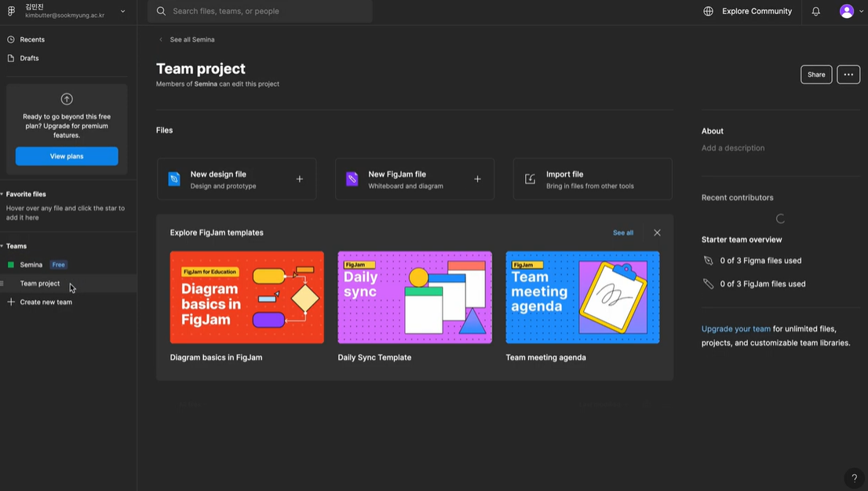The height and width of the screenshot is (491, 868).
Task: Open Explore Community link
Action: point(757,11)
